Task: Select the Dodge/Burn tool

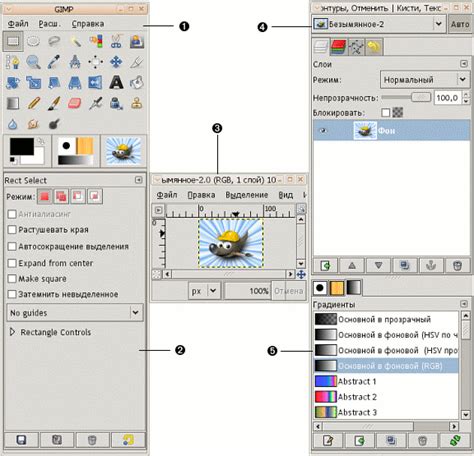Action: pyautogui.click(x=54, y=124)
